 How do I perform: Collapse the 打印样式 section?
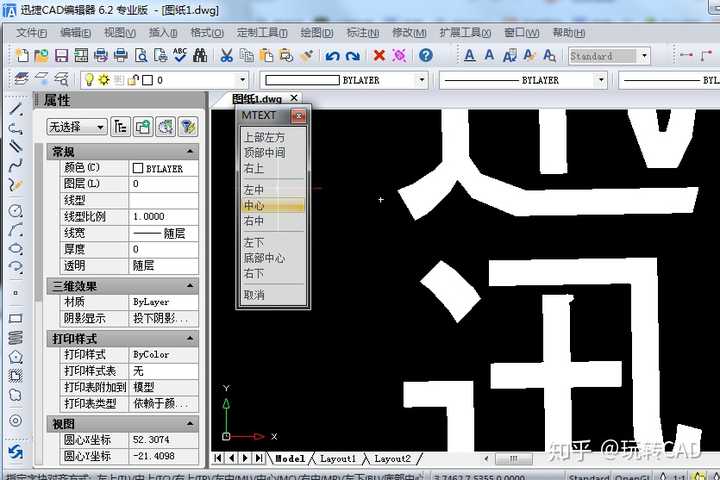190,339
